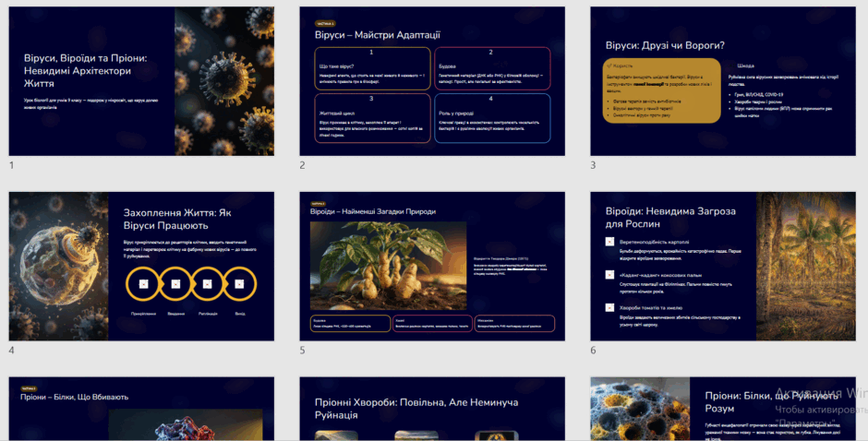Select slide 1 titled 'Віруси, Віроїди та Пріони'
The image size is (868, 441).
[x=141, y=81]
